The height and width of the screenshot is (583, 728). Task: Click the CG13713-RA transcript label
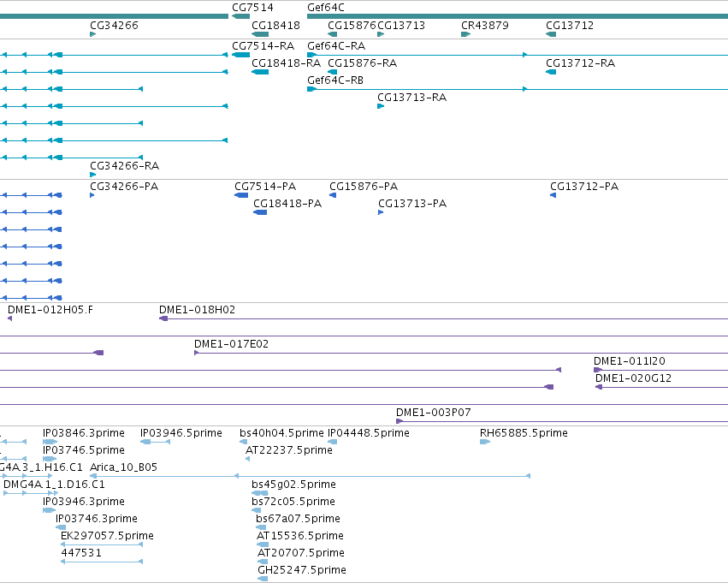(411, 98)
